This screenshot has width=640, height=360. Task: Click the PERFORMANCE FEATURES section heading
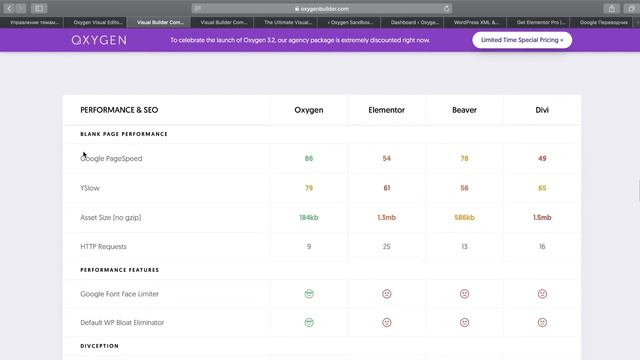(120, 270)
